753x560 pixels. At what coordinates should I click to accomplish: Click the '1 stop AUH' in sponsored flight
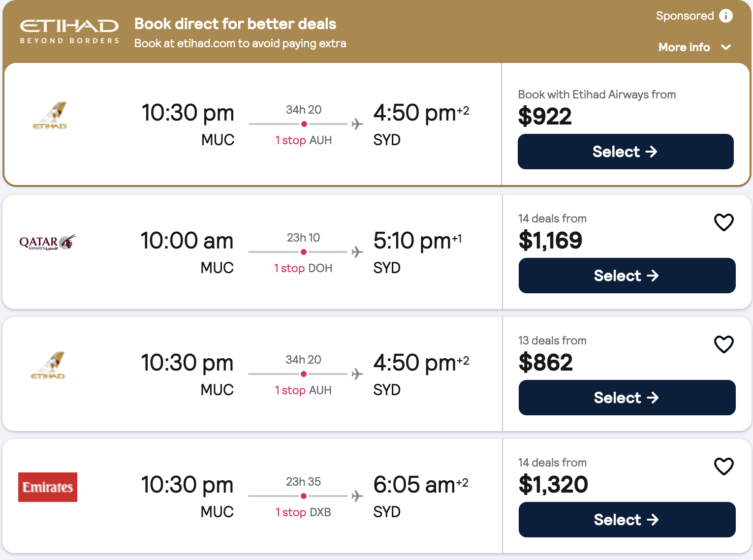[x=303, y=140]
